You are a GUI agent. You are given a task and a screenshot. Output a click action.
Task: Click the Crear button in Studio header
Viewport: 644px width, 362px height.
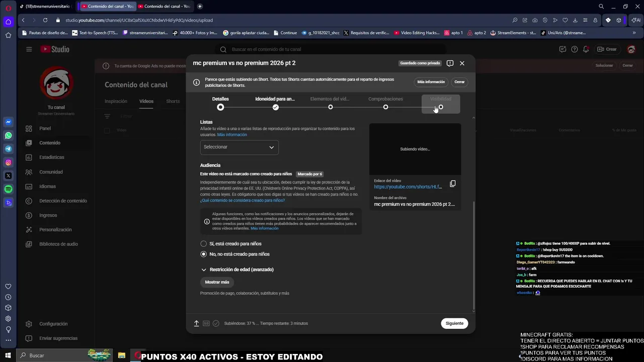[x=607, y=49]
